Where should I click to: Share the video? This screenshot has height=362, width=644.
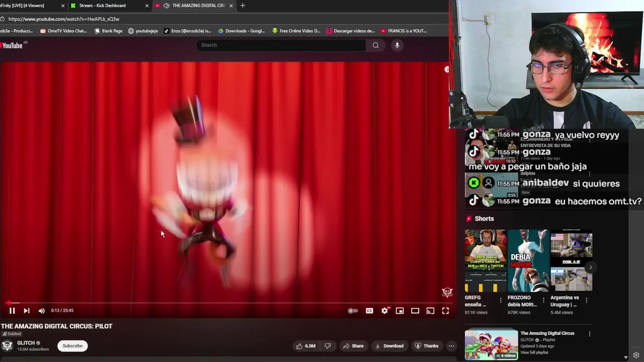coord(353,346)
